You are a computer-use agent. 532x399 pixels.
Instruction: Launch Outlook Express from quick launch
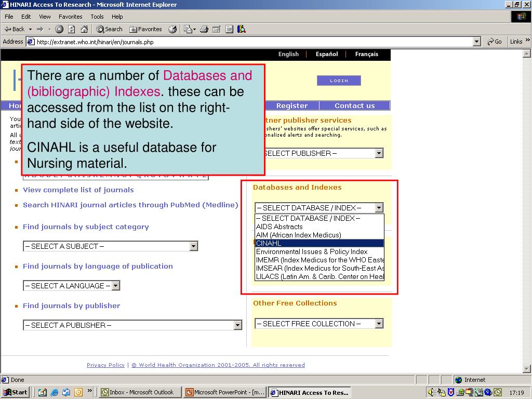[66, 392]
